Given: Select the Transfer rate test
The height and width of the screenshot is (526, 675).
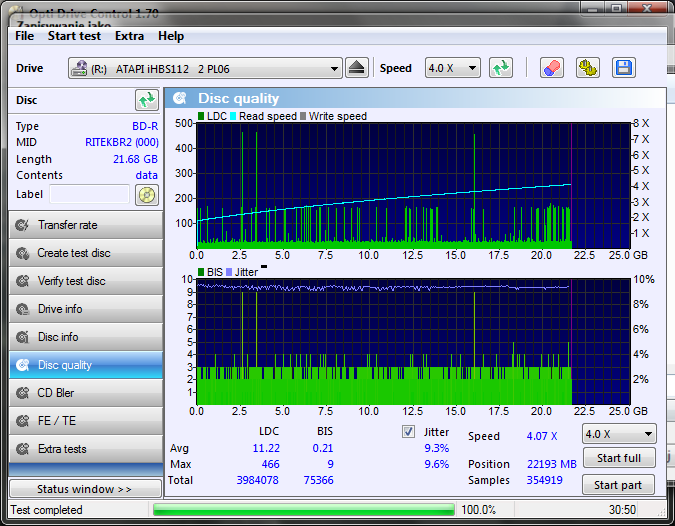Looking at the screenshot, I should click(86, 225).
